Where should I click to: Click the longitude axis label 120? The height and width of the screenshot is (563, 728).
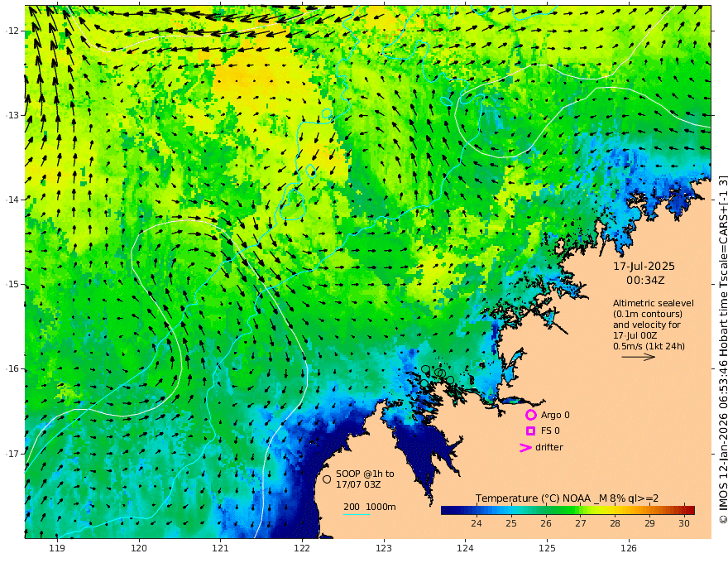(x=139, y=549)
